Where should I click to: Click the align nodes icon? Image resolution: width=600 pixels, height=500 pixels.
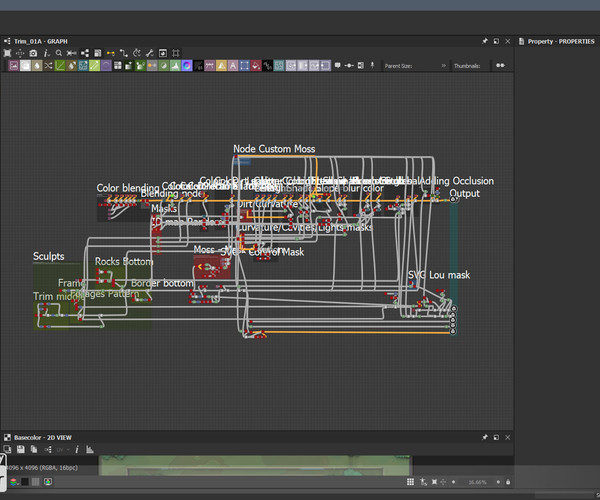tap(72, 53)
